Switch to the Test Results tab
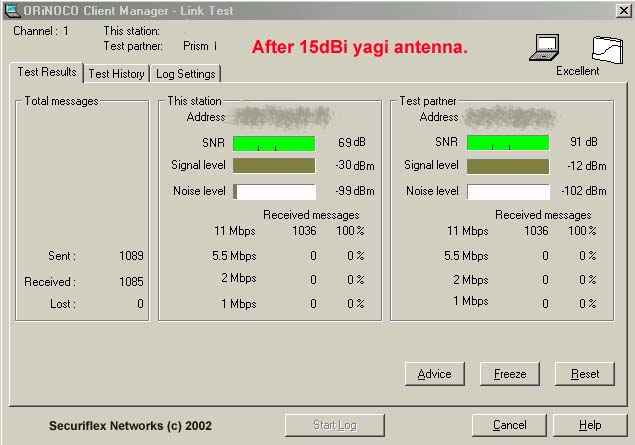Viewport: 635px width, 445px height. tap(47, 72)
